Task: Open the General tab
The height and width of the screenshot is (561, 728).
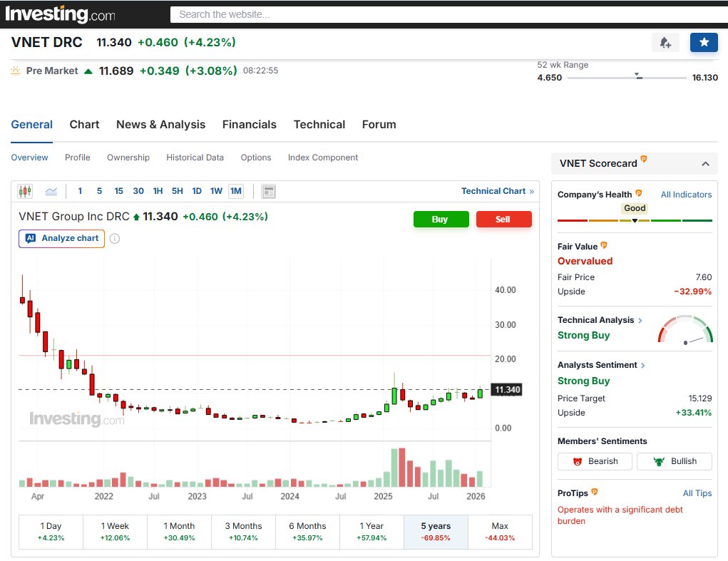Action: pyautogui.click(x=31, y=125)
